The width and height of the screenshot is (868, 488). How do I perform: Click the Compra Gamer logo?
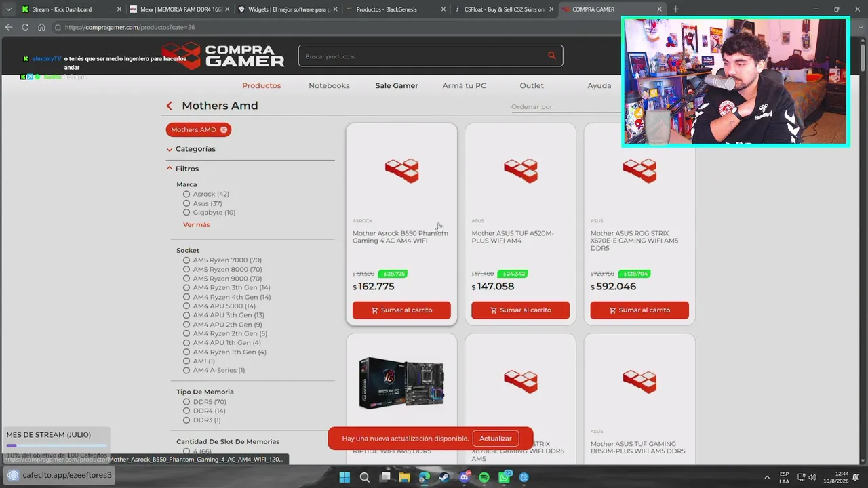[223, 56]
